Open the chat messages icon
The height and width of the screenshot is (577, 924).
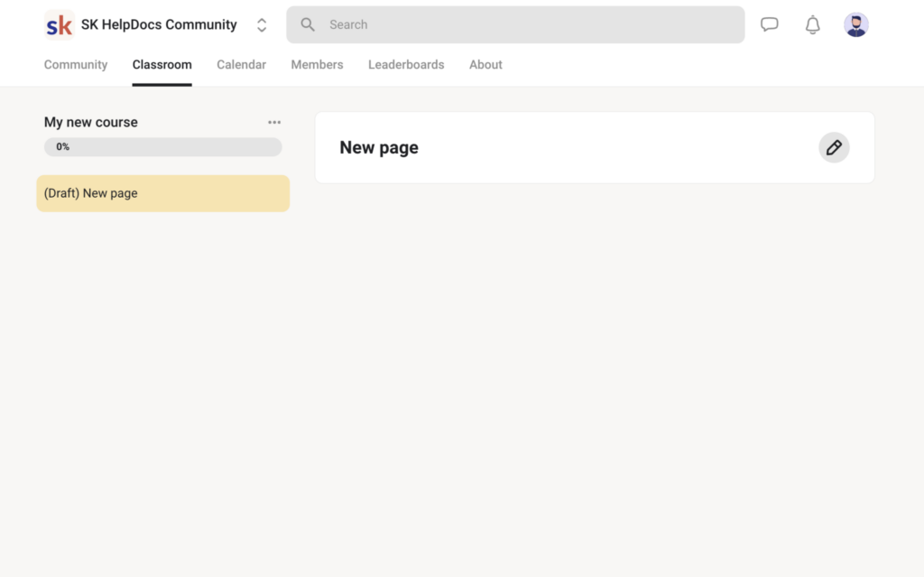pos(769,25)
